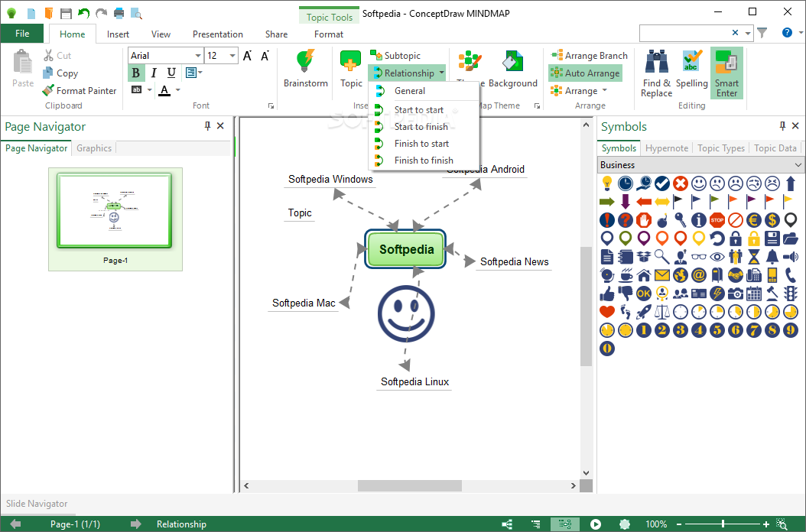Click the Print icon in quick access toolbar

119,13
